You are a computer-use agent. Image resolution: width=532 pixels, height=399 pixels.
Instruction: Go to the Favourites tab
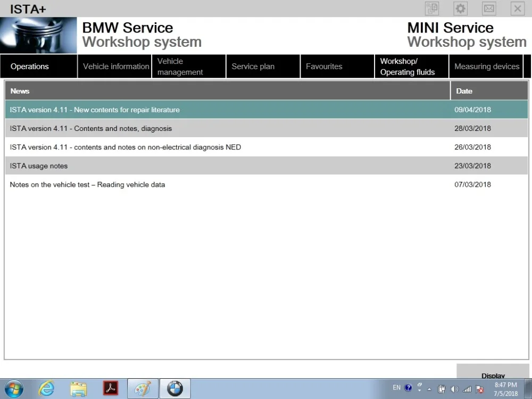(337, 66)
